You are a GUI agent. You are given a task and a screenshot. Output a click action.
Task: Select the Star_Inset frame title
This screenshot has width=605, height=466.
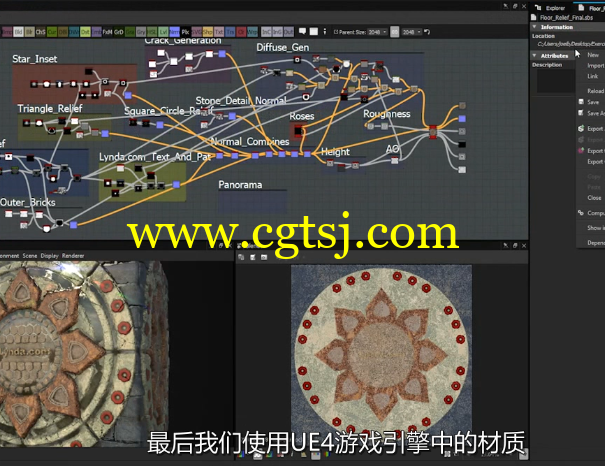pos(35,59)
